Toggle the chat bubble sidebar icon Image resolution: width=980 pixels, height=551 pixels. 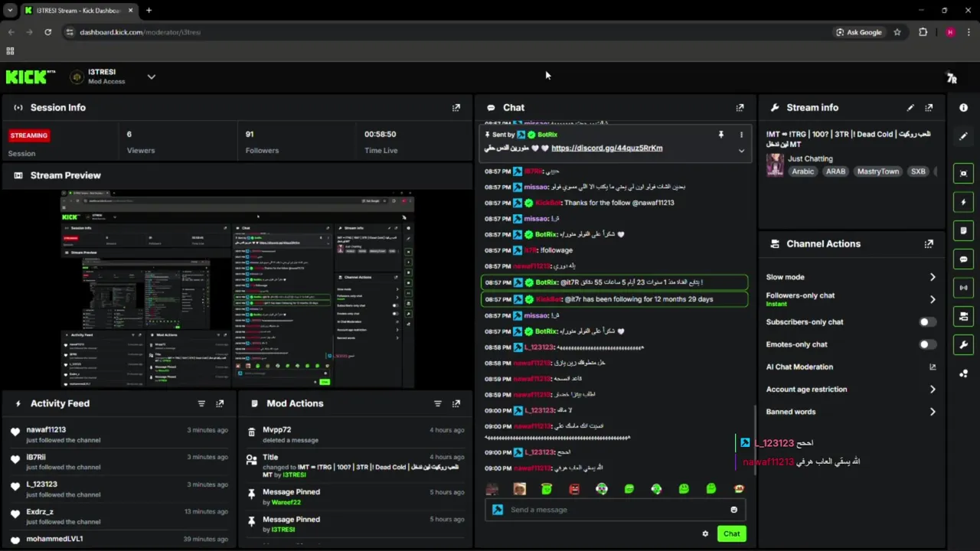pos(963,259)
